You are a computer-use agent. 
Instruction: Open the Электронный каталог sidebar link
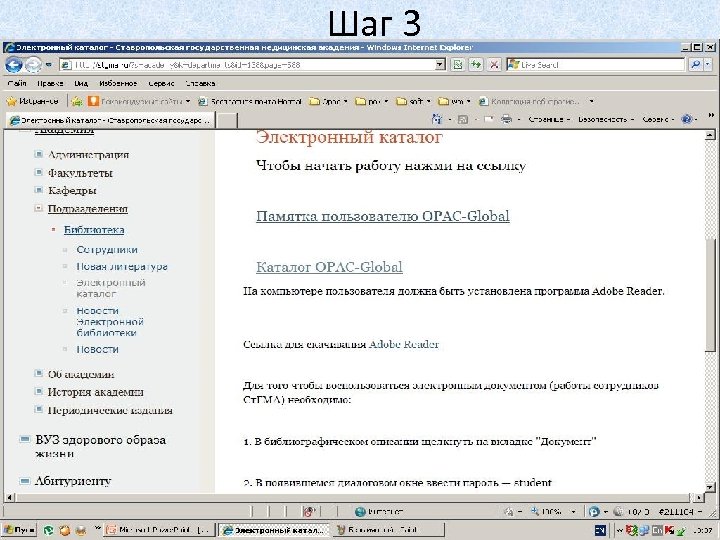[x=111, y=288]
